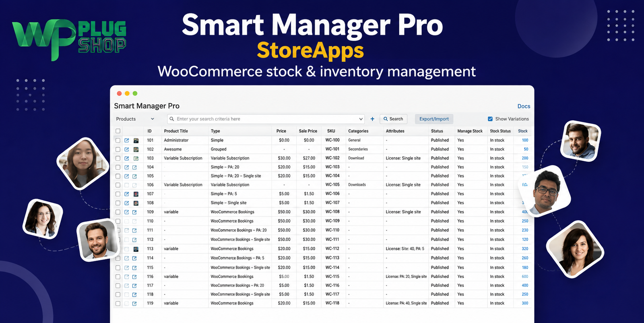Click the Search button

[x=393, y=119]
